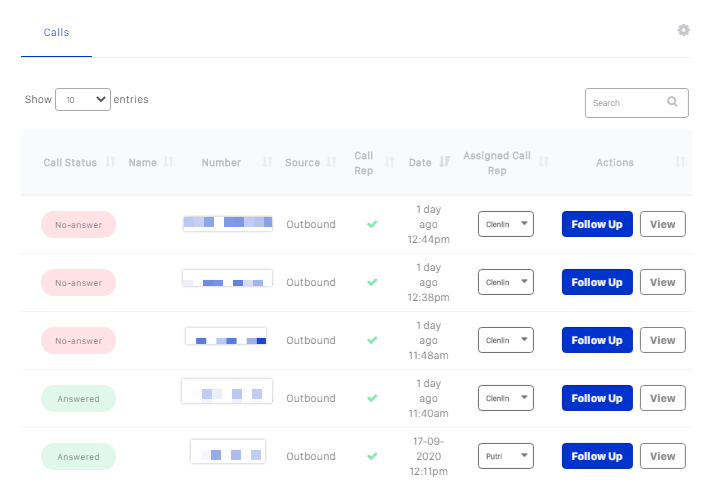The image size is (711, 484).
Task: Click Follow Up for 11:48am call
Action: coord(597,340)
